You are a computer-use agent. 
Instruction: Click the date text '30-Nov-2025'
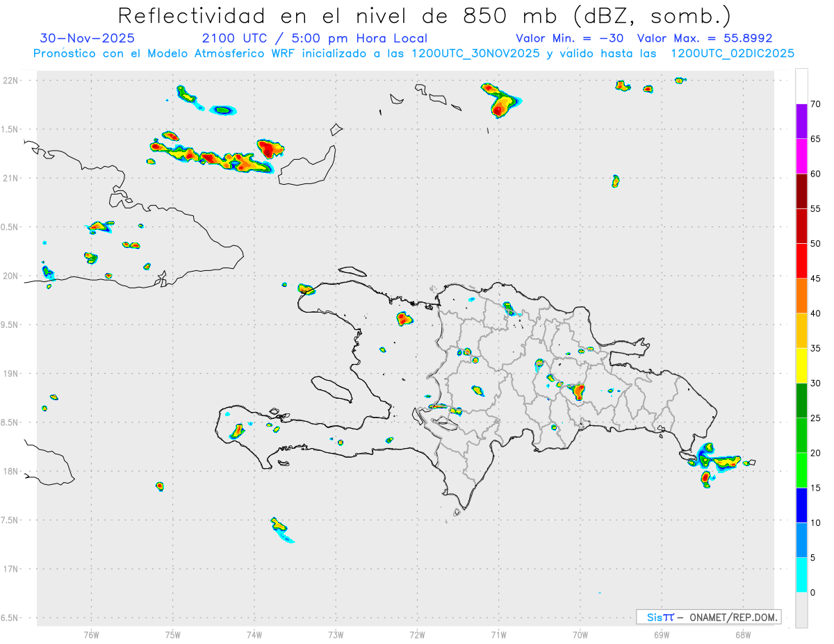pos(88,38)
